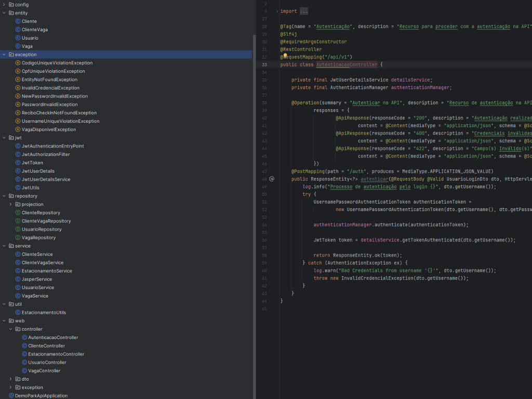532x399 pixels.
Task: Select NewPasswordInvalidException in the tree
Action: (x=55, y=96)
